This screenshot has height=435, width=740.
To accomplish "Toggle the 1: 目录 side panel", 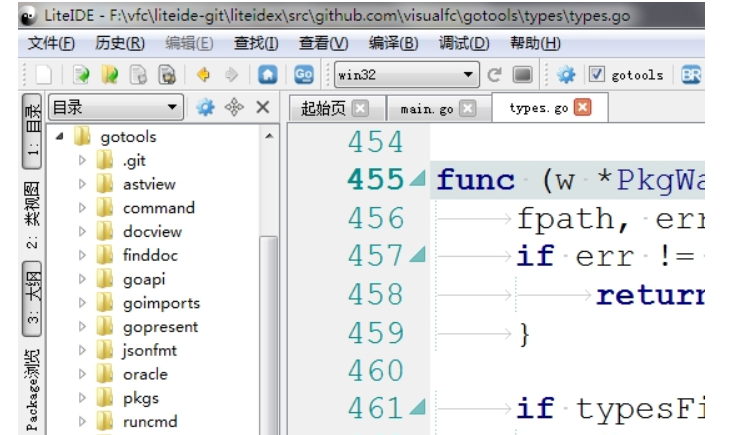I will tap(32, 131).
